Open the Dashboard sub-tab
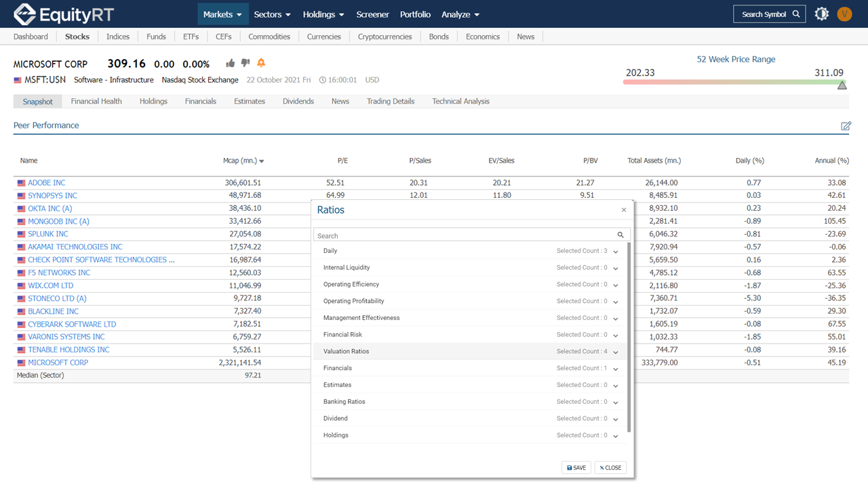Screen dimensions: 868x488 click(x=31, y=37)
